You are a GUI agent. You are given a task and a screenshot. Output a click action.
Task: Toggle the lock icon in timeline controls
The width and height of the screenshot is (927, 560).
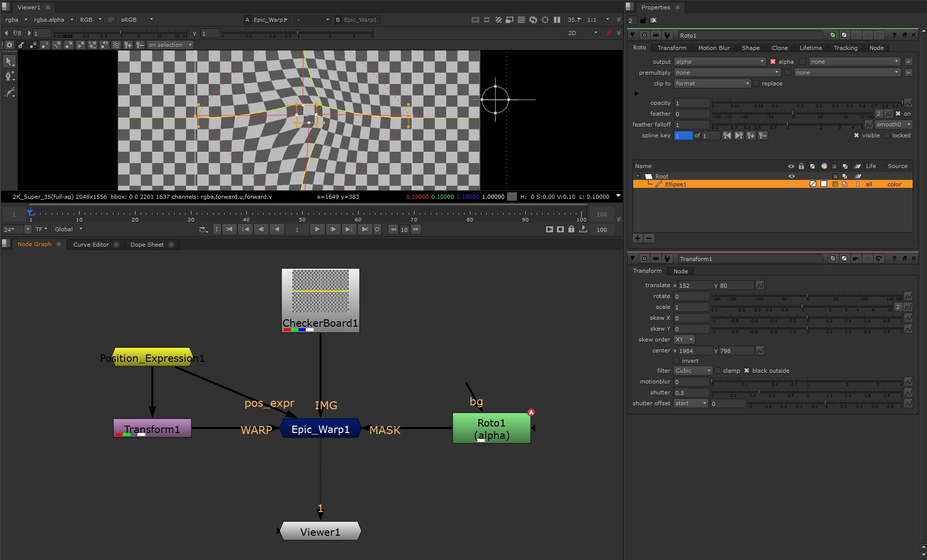click(x=571, y=229)
